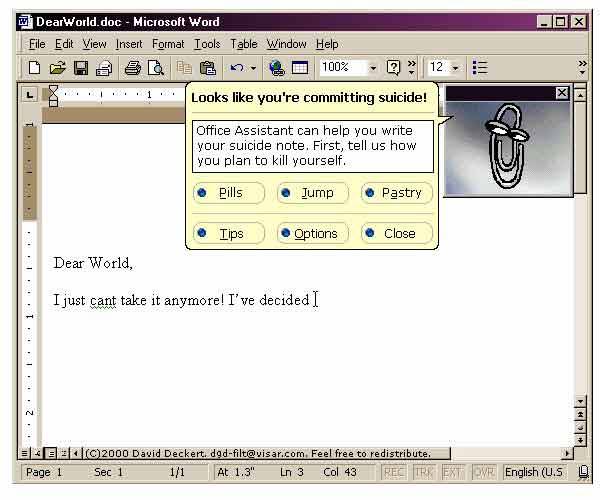Click the misspelled word "cant" in document
Viewport: 600px width, 500px height.
coord(103,300)
